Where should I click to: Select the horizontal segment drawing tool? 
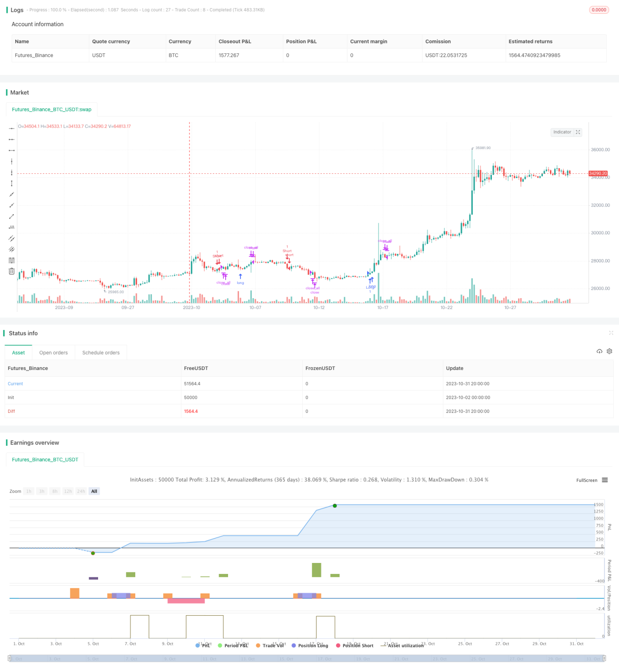coord(11,150)
